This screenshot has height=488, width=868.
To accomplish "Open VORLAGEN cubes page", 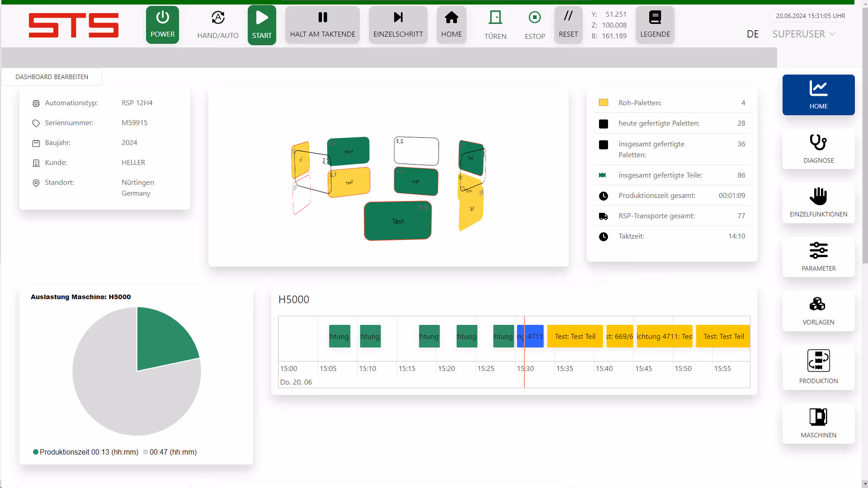I will 818,310.
